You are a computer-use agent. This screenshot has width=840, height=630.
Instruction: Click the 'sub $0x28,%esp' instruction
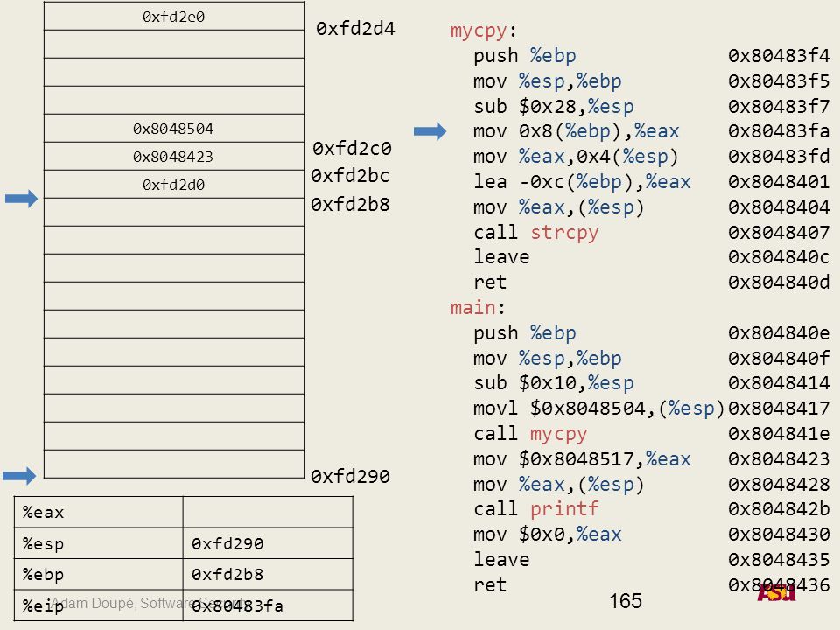[553, 107]
